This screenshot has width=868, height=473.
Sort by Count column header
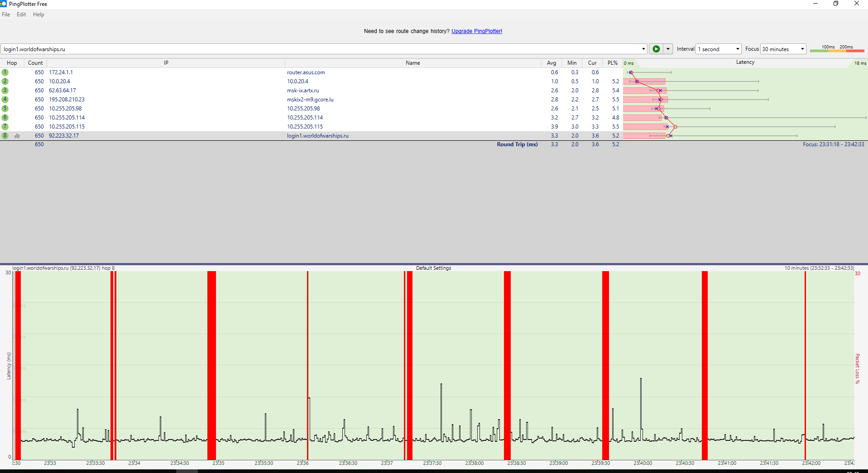(x=35, y=63)
